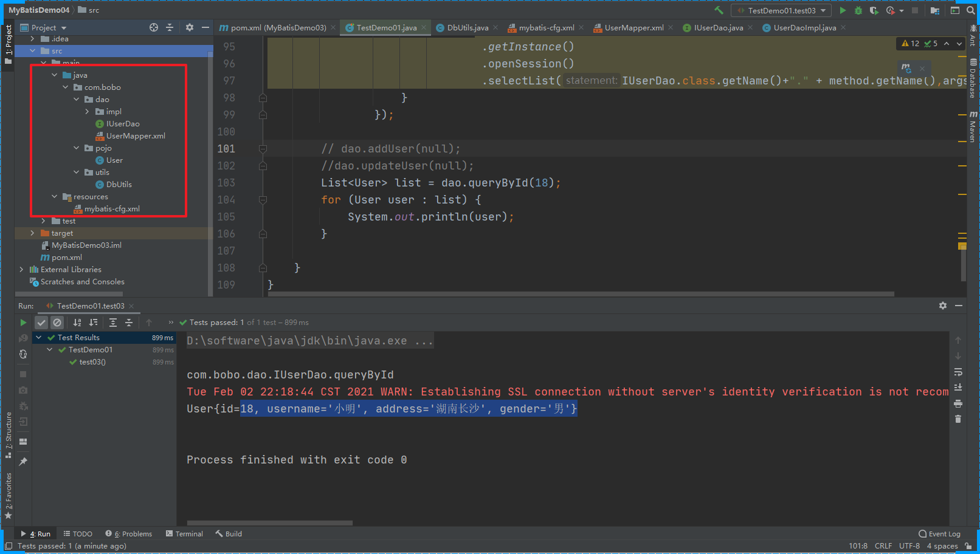Sort test results by duration
The height and width of the screenshot is (554, 980).
(93, 323)
